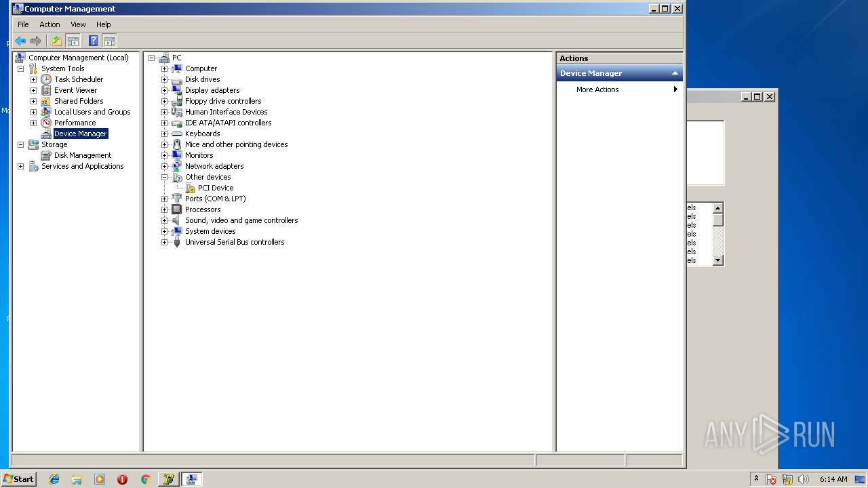Toggle Show/Hide Action Pane toolbar icon
Screen dimensions: 868x488
coord(109,41)
